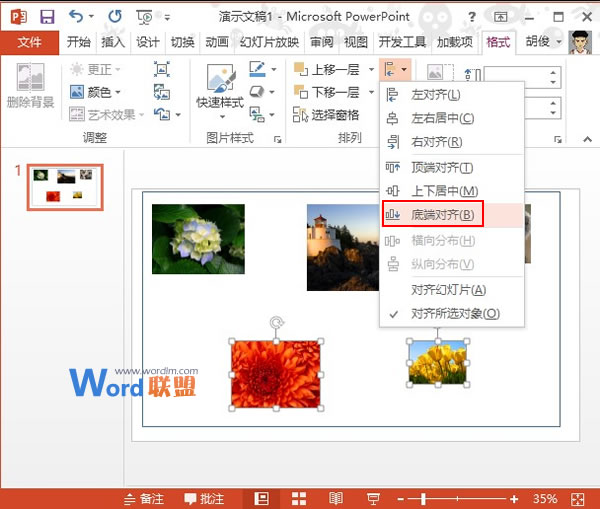
Task: Collapse the ribbon with the chevron
Action: (x=587, y=139)
